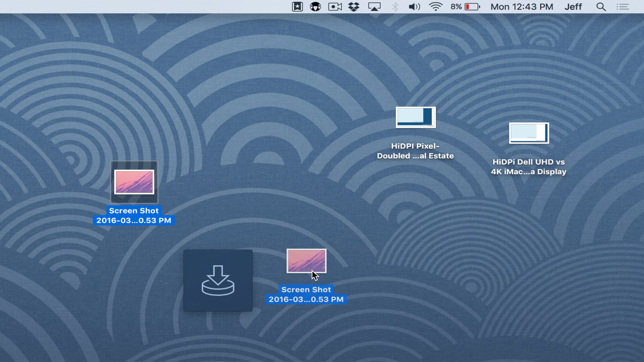The image size is (644, 362).
Task: Open the Wi-Fi status menu
Action: 436,7
